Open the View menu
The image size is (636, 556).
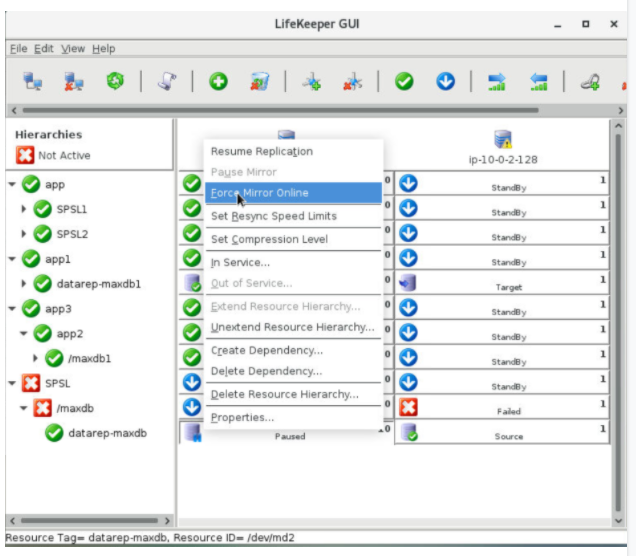point(73,49)
